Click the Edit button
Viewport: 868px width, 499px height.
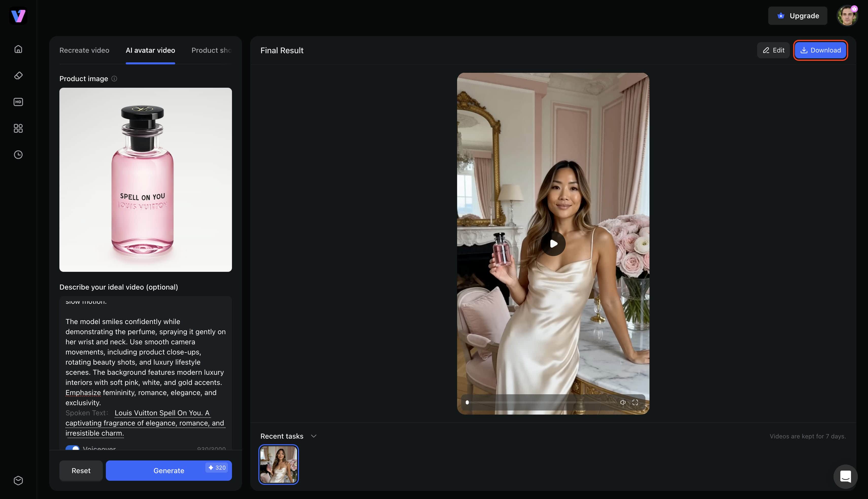(x=773, y=50)
